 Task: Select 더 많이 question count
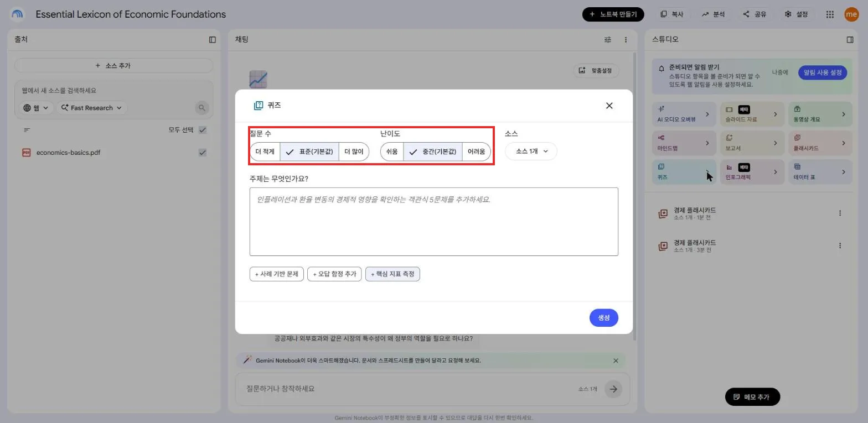(x=354, y=152)
